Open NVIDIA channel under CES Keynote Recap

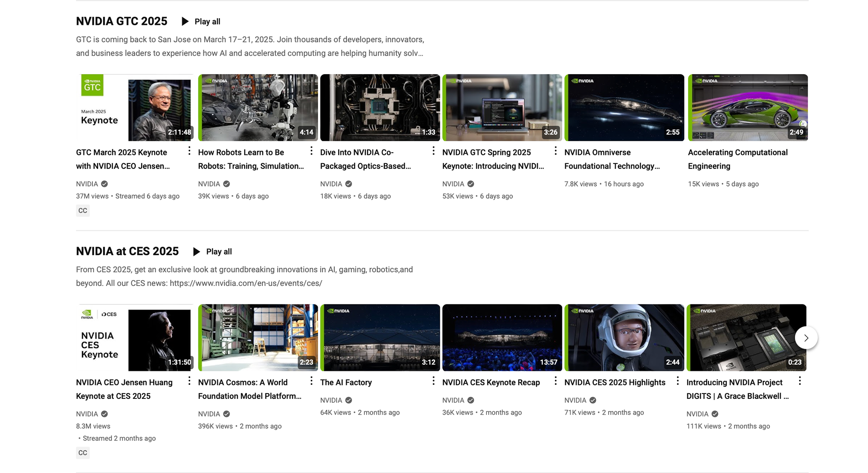pos(453,400)
